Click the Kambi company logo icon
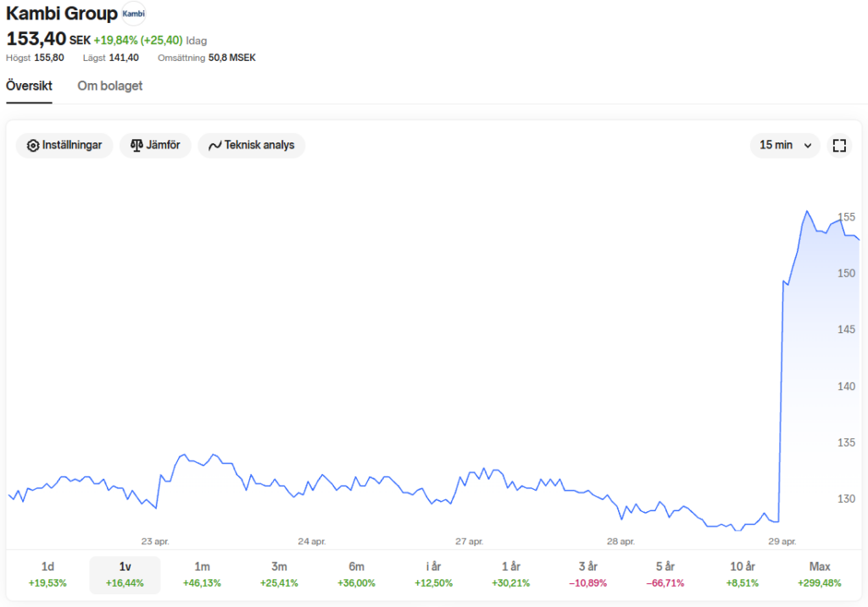 tap(133, 14)
